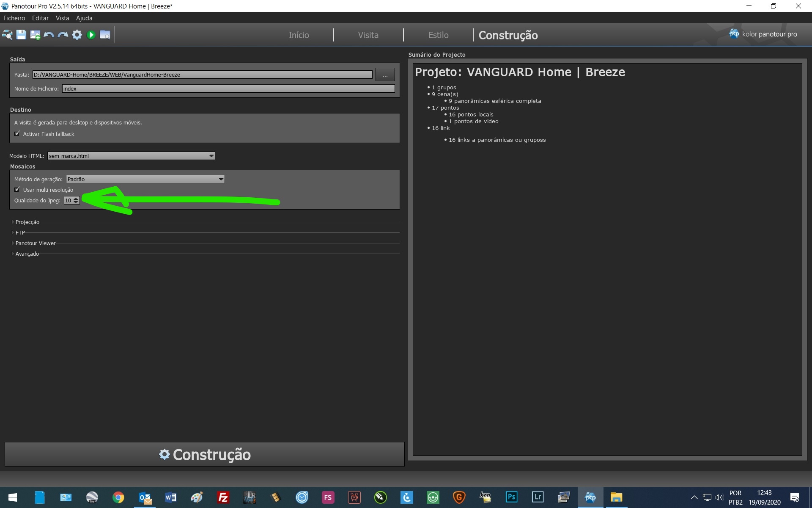This screenshot has width=812, height=508.
Task: Open network settings tray icon
Action: 707,497
